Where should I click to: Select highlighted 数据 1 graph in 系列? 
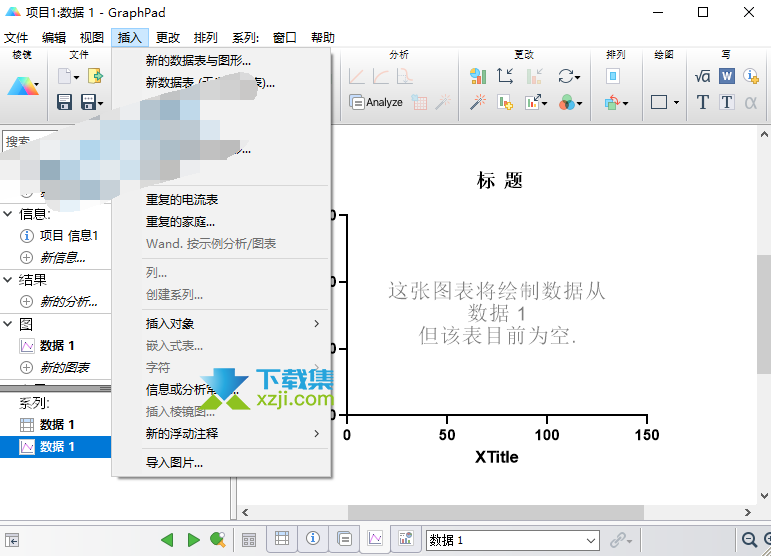coord(56,447)
